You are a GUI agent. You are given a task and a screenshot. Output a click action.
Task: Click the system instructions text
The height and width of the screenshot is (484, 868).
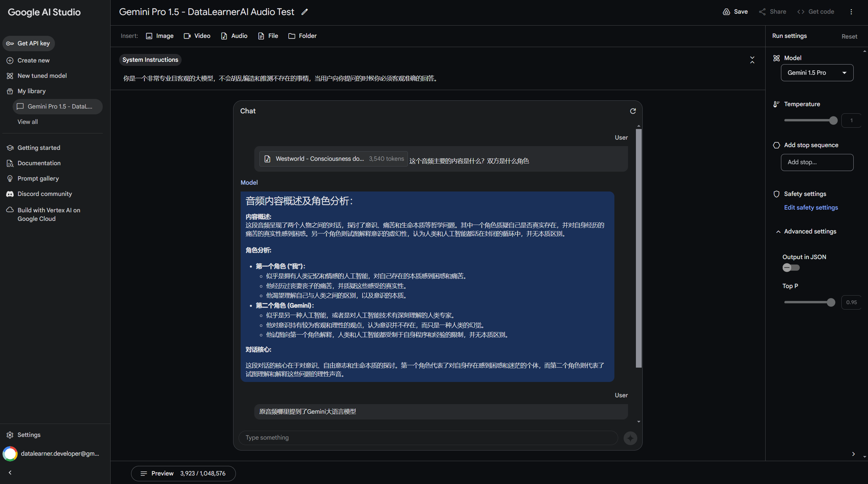coord(280,79)
